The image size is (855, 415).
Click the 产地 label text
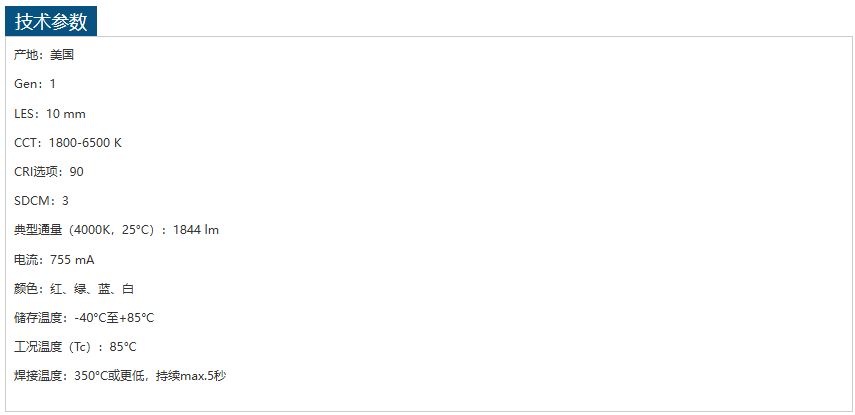click(26, 55)
